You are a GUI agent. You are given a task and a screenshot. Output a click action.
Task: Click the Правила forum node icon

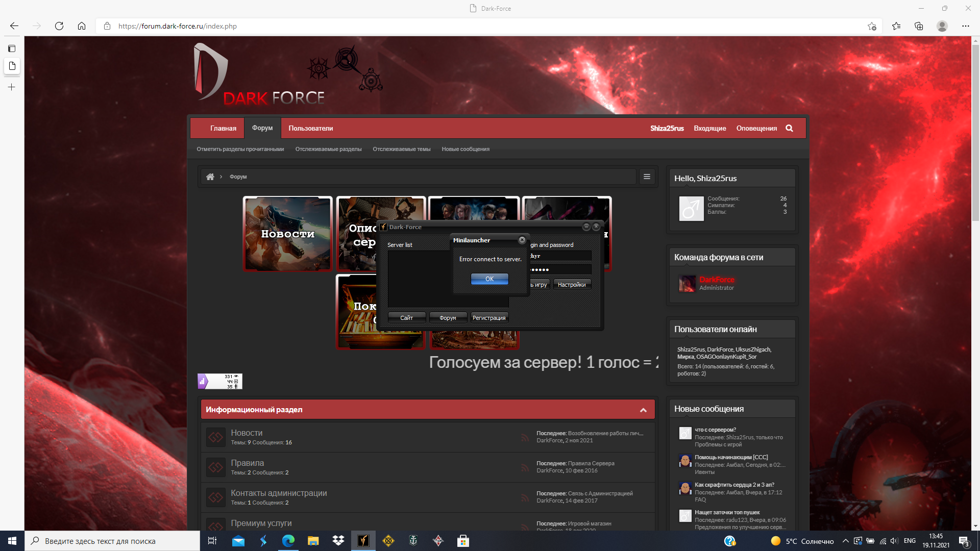pyautogui.click(x=215, y=467)
